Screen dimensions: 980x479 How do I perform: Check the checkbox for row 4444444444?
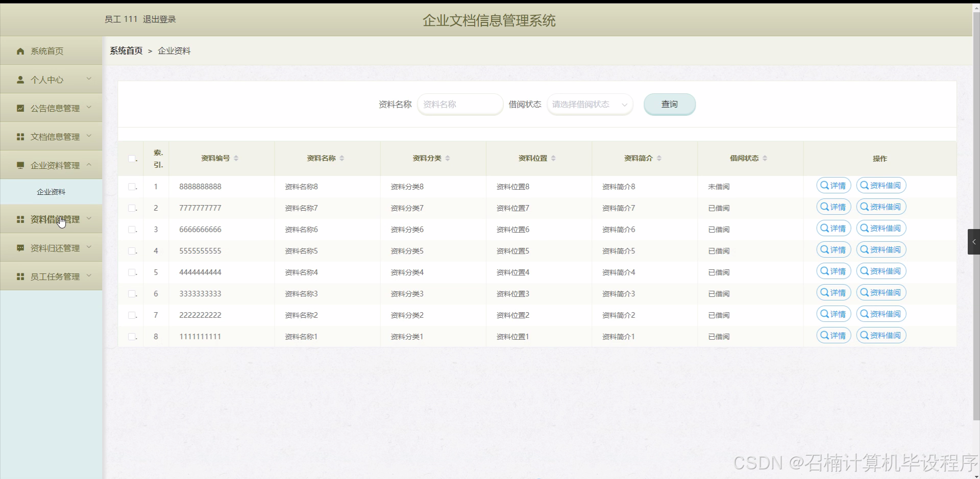[132, 272]
